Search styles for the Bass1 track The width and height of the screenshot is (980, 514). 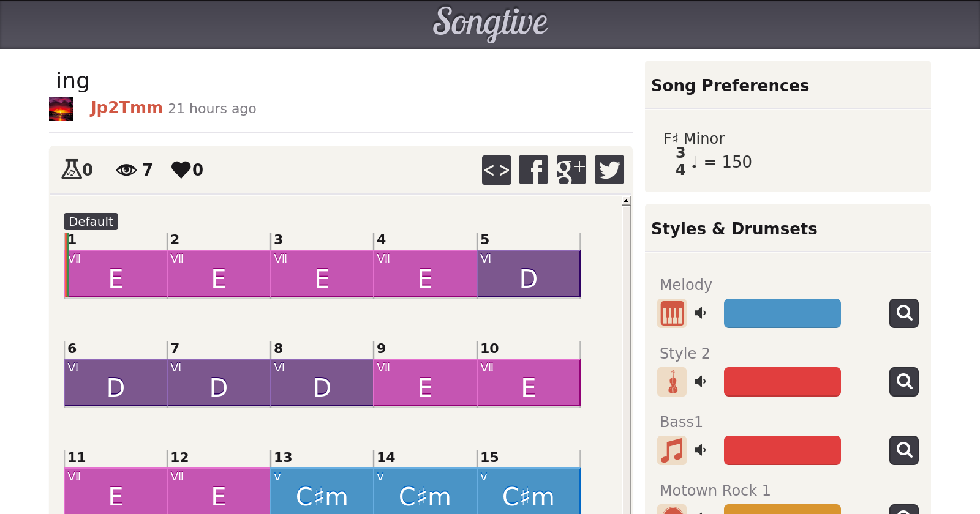tap(904, 450)
